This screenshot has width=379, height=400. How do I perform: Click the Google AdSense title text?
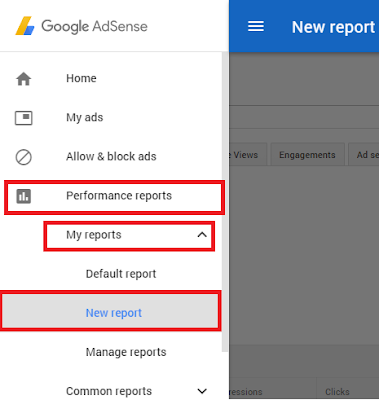[x=94, y=26]
